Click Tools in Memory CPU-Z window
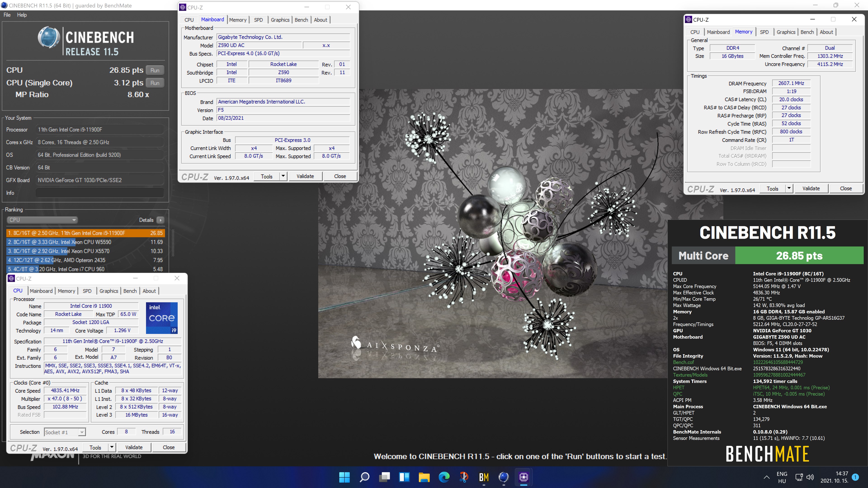The height and width of the screenshot is (488, 868). coord(772,188)
